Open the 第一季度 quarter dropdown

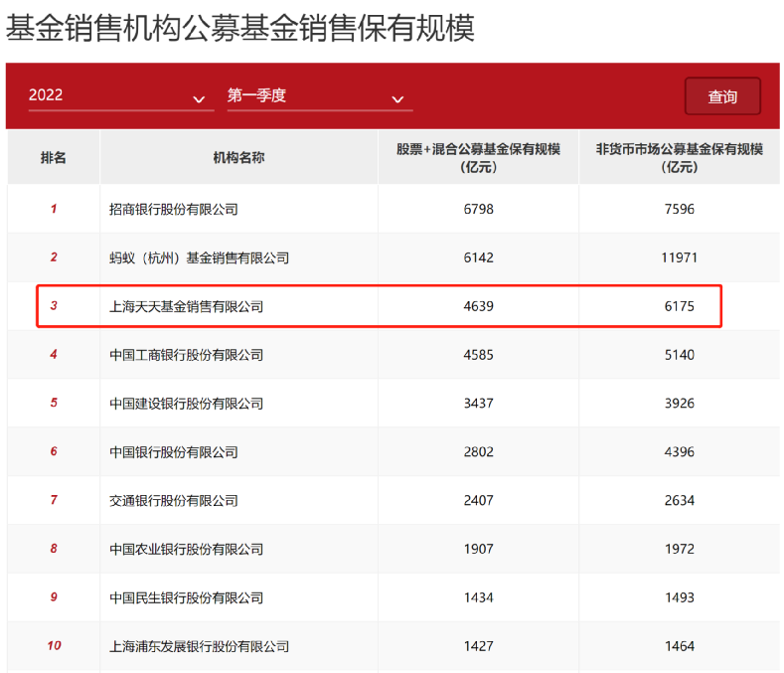pyautogui.click(x=318, y=95)
